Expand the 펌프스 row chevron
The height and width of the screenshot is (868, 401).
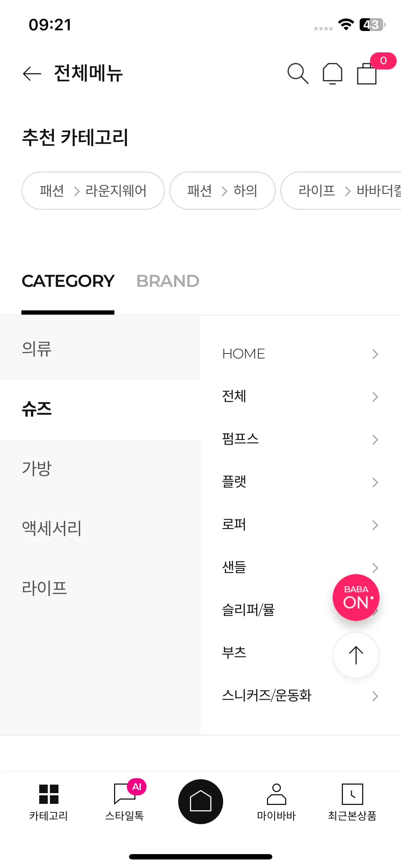[x=375, y=440]
